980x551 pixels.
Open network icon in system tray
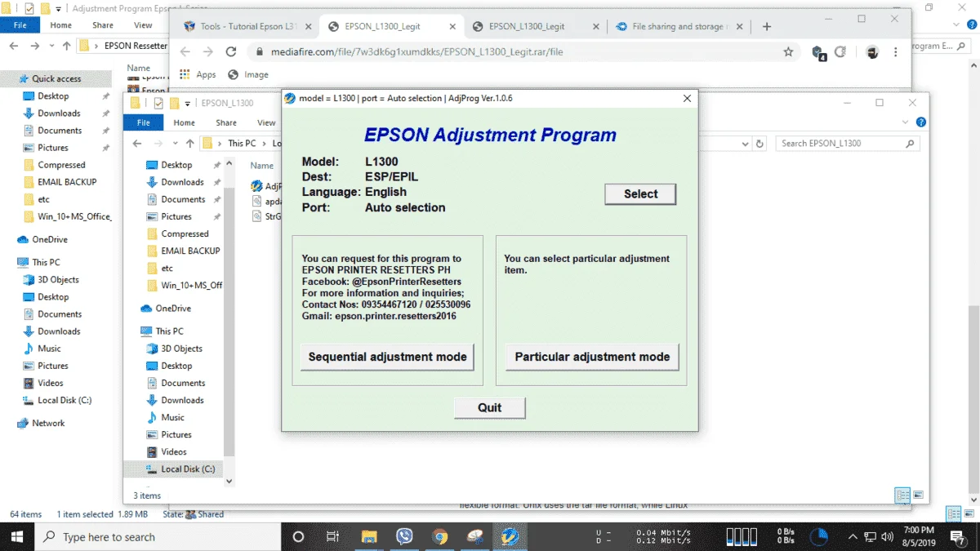click(871, 536)
